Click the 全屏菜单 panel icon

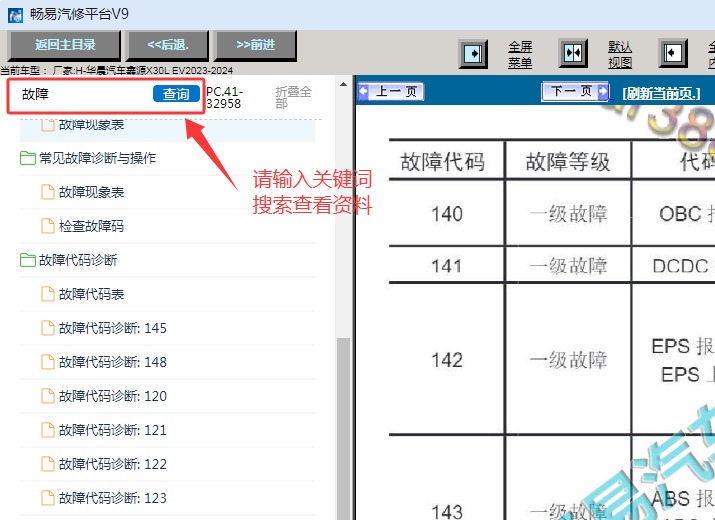click(x=473, y=54)
